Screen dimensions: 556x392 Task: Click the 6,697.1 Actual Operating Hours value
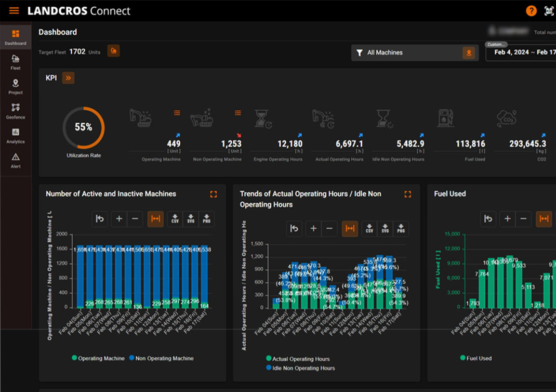tap(349, 143)
